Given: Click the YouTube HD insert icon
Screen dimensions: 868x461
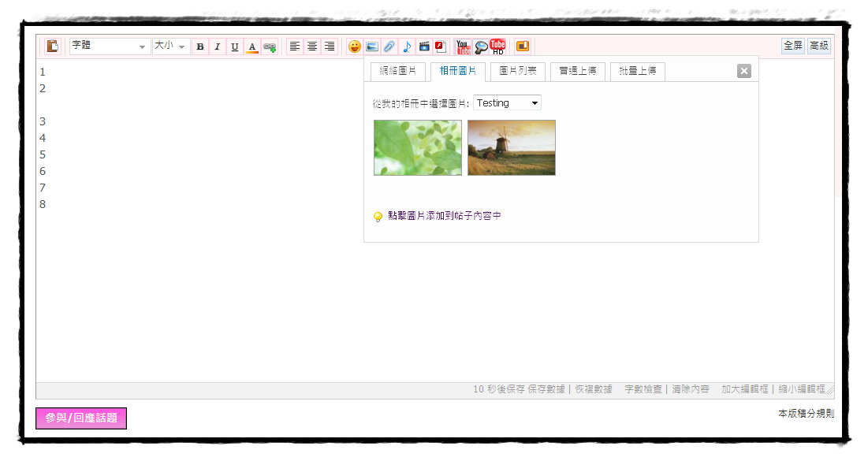Looking at the screenshot, I should coord(497,46).
